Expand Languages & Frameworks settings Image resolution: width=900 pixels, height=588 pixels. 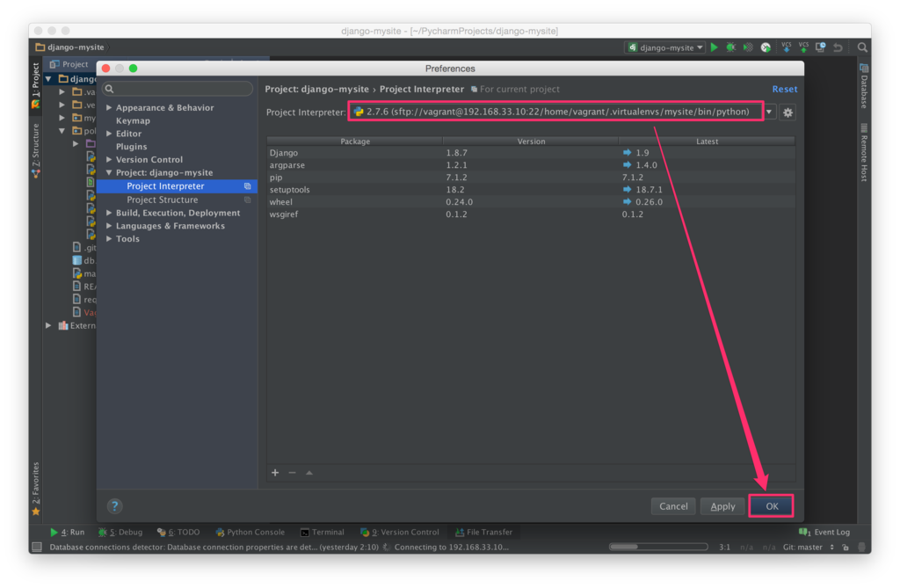[109, 226]
